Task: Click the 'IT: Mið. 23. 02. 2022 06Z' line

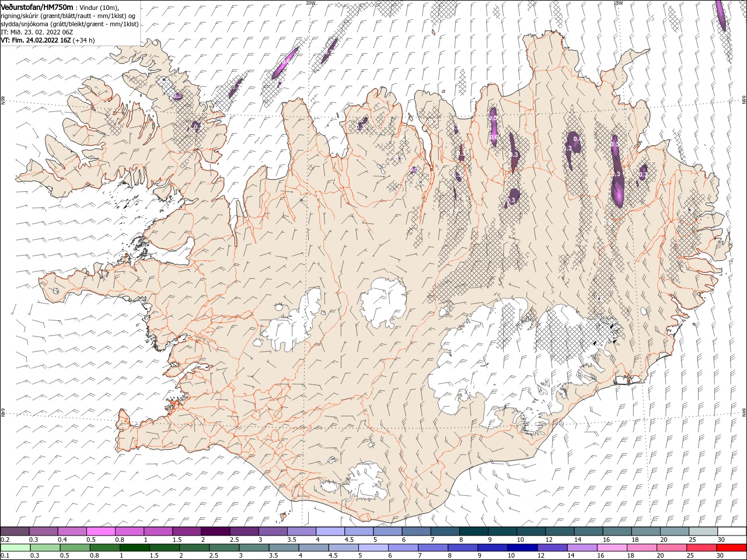Action: click(37, 32)
